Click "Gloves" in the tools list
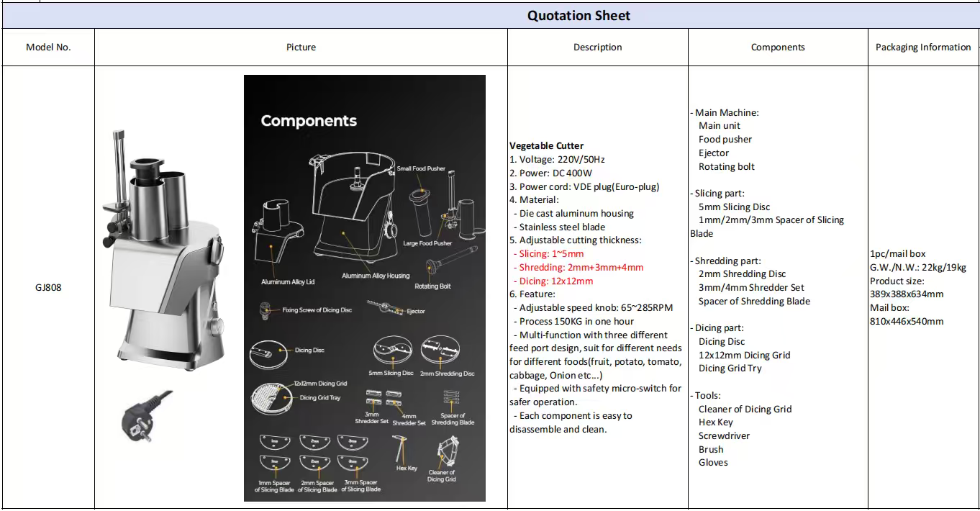Screen dimensions: 980x511 pyautogui.click(x=713, y=463)
